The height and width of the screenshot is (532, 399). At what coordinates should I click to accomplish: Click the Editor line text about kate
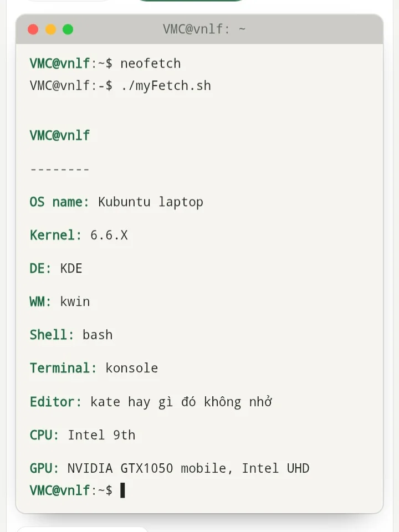181,402
